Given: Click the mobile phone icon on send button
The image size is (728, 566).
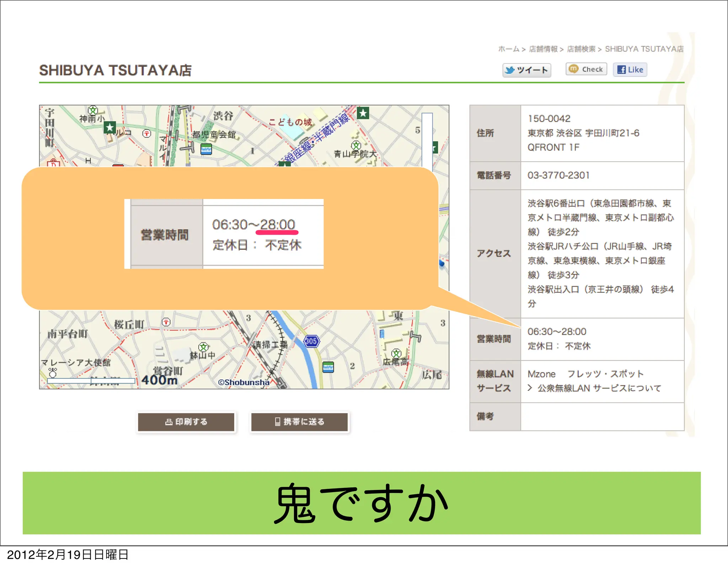Looking at the screenshot, I should 278,422.
